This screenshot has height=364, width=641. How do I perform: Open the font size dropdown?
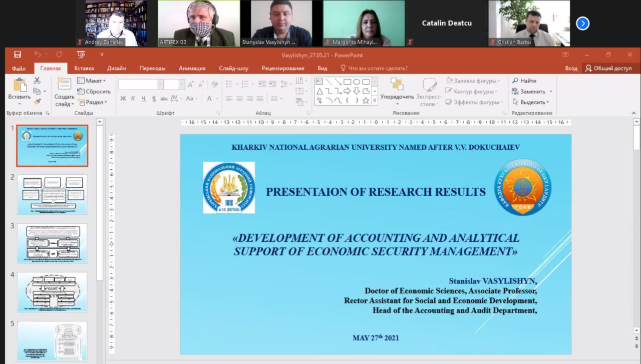pos(182,85)
